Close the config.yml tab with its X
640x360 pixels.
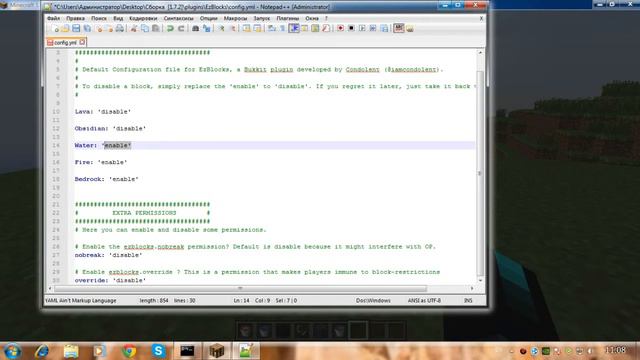coord(82,42)
